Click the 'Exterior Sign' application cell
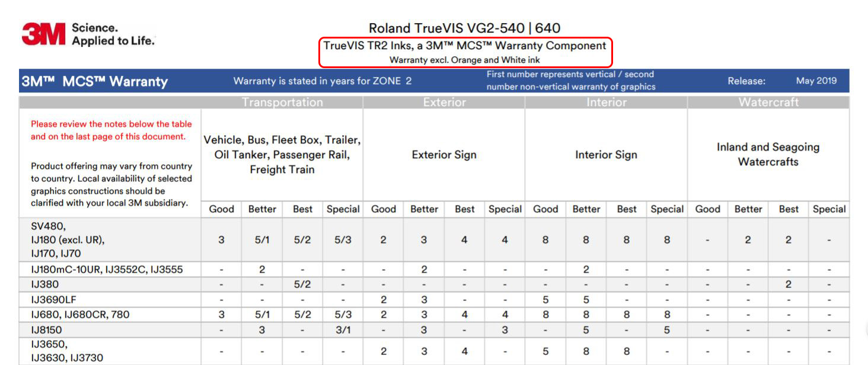Viewport: 868px width, 365px height. [x=444, y=155]
